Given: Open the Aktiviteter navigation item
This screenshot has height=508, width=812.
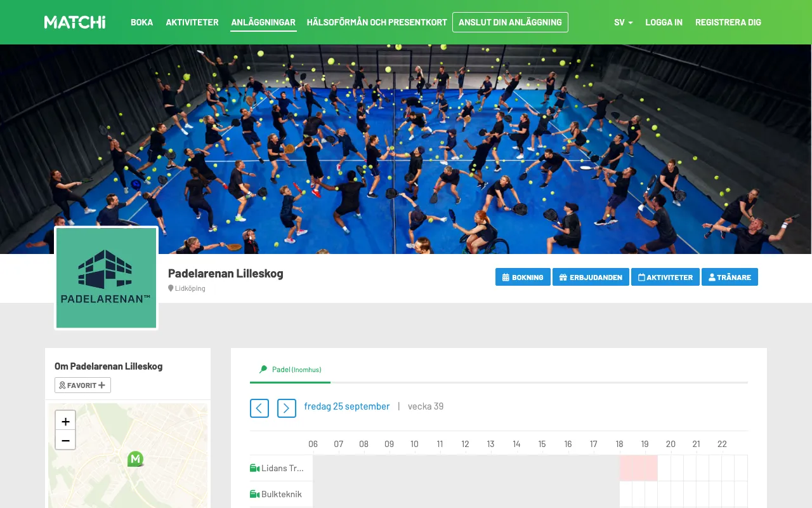Looking at the screenshot, I should tap(192, 22).
